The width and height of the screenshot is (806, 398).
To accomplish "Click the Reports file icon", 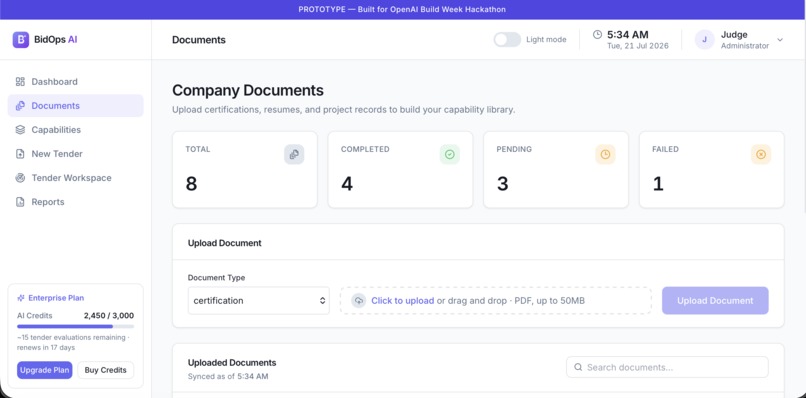I will click(20, 202).
